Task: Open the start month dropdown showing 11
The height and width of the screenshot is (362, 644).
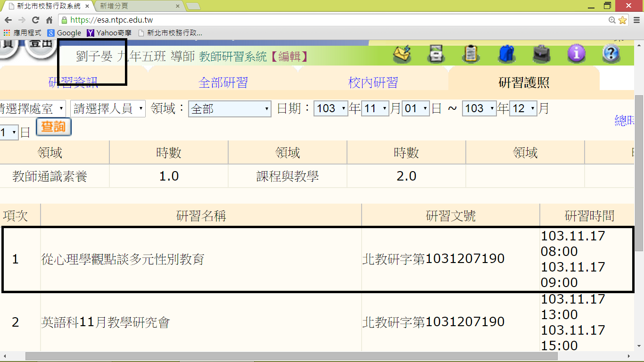Action: [375, 109]
